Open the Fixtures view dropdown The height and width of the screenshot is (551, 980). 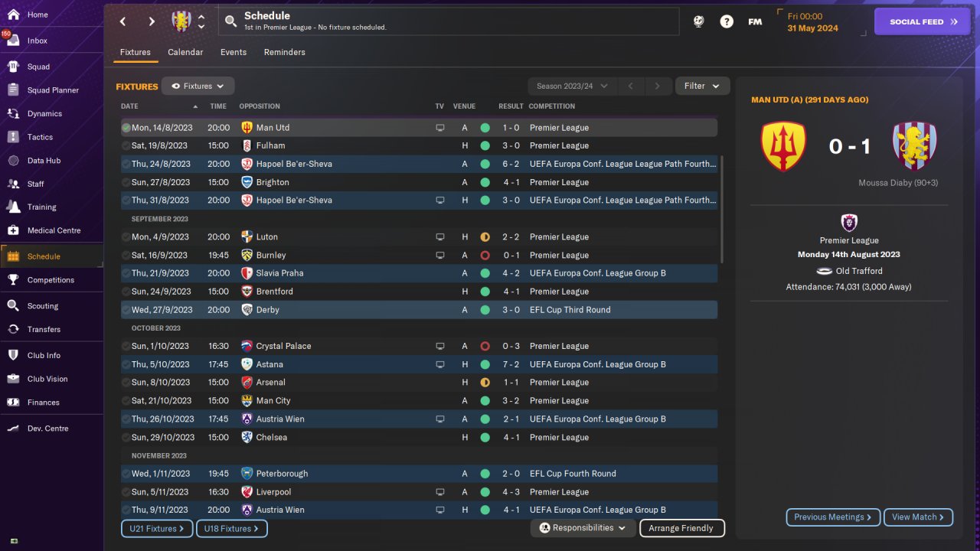(x=198, y=86)
